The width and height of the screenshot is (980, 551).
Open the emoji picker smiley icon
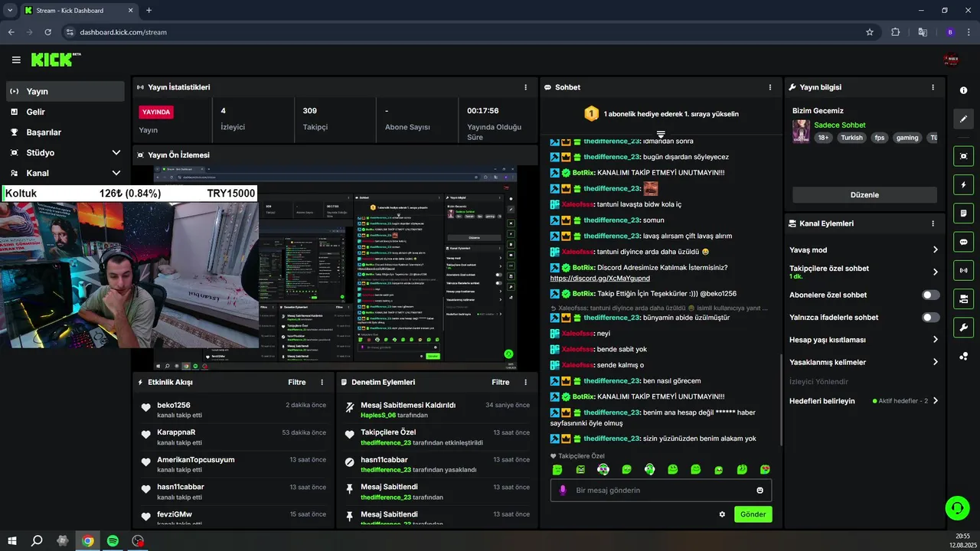760,491
